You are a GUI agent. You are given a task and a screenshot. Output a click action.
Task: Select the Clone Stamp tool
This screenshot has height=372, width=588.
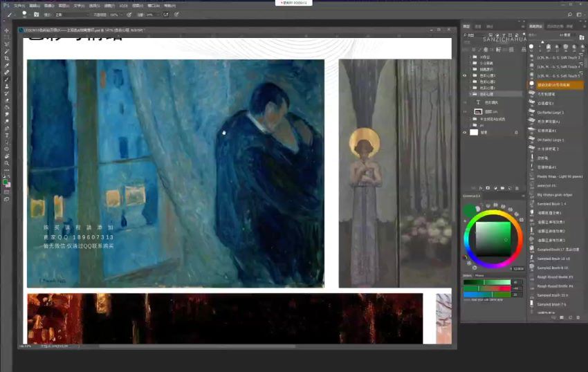6,86
